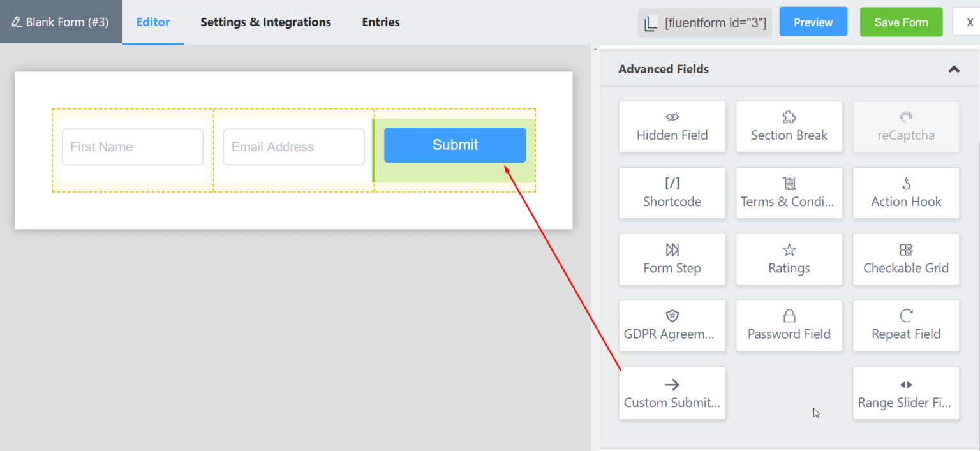Click the Save Form button

[x=901, y=21]
